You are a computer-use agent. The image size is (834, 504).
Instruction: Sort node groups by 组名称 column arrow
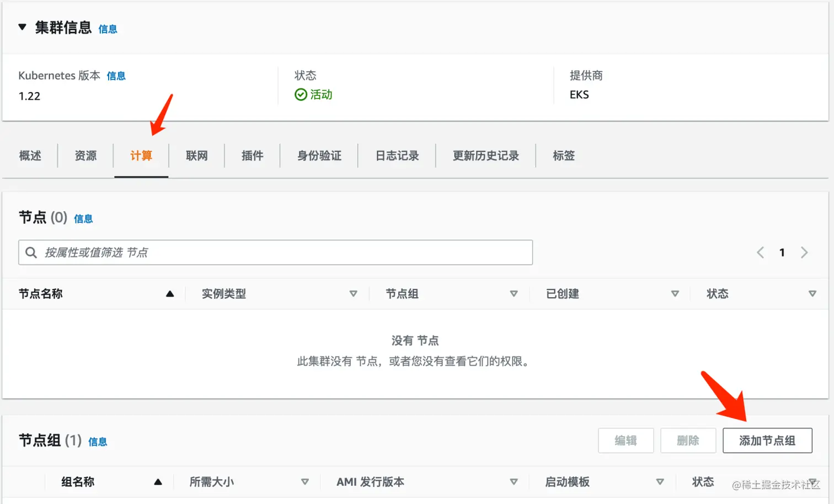coord(158,481)
